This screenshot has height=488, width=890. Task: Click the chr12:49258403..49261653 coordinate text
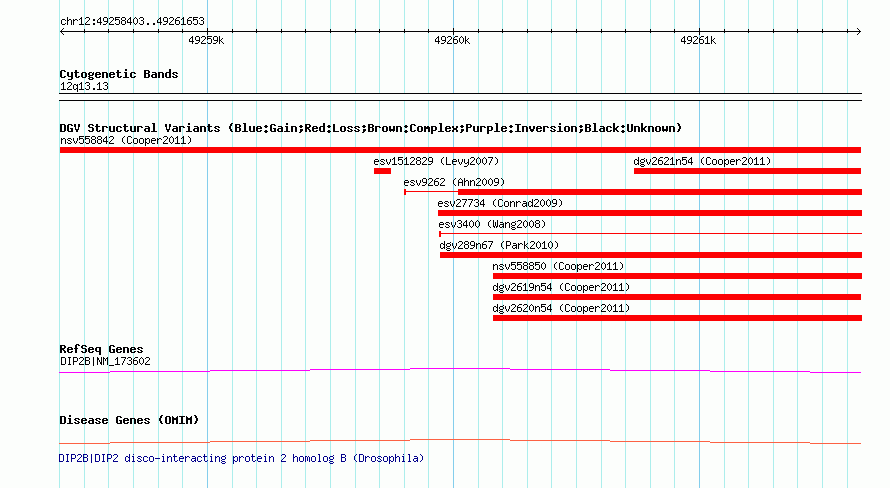coord(132,21)
